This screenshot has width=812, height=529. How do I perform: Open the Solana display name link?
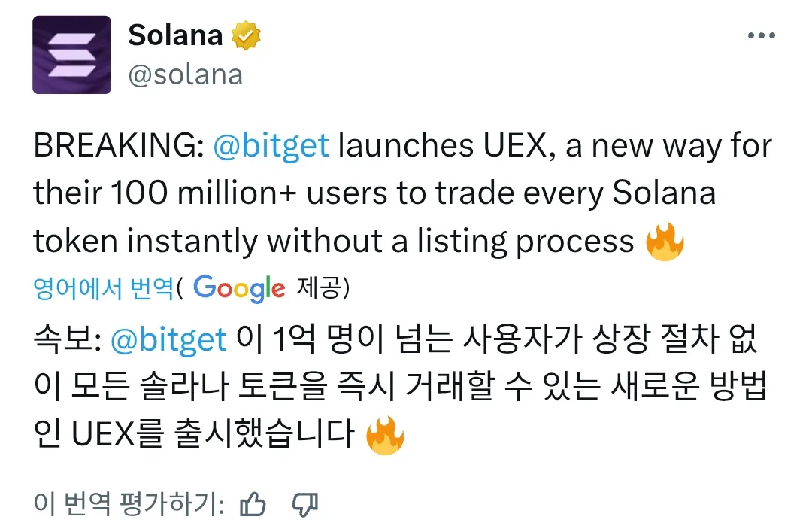175,35
